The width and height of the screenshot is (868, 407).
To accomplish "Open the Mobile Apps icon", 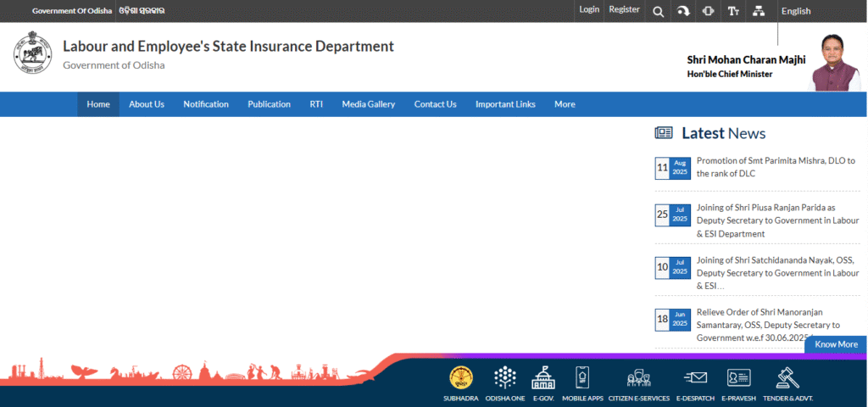I will tap(582, 378).
